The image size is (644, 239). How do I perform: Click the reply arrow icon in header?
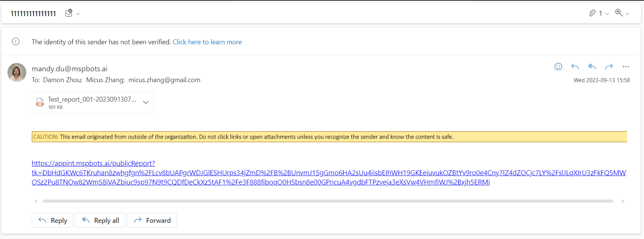point(575,67)
